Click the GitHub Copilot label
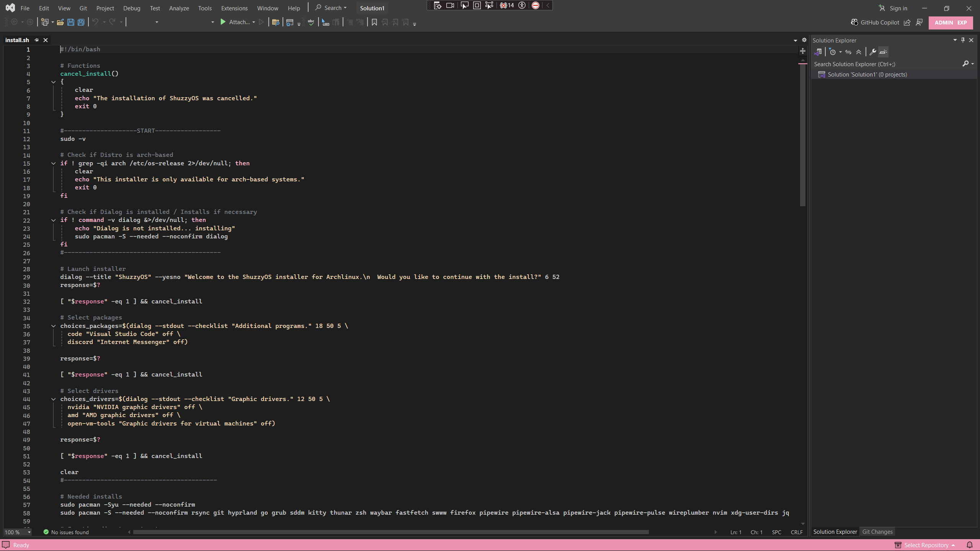 click(x=880, y=22)
